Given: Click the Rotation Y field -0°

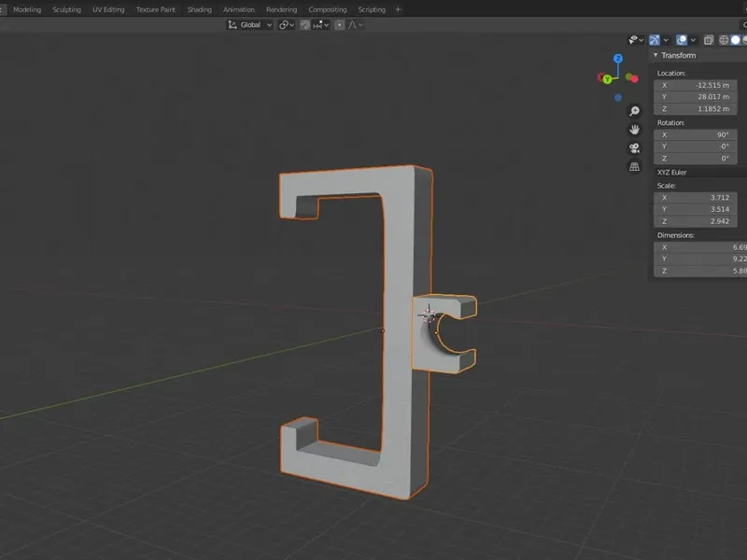Looking at the screenshot, I should pos(695,147).
